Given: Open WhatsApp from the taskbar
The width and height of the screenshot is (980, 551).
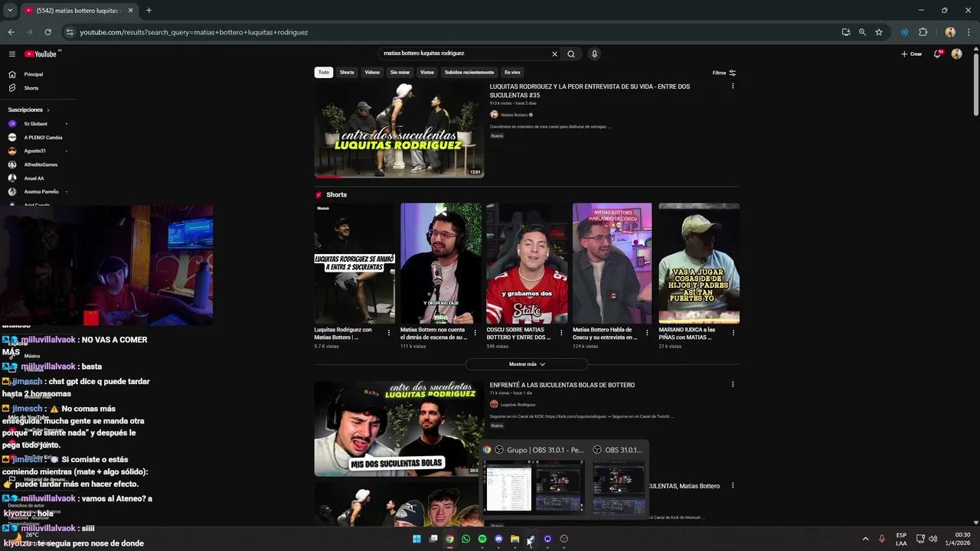Looking at the screenshot, I should [x=465, y=539].
